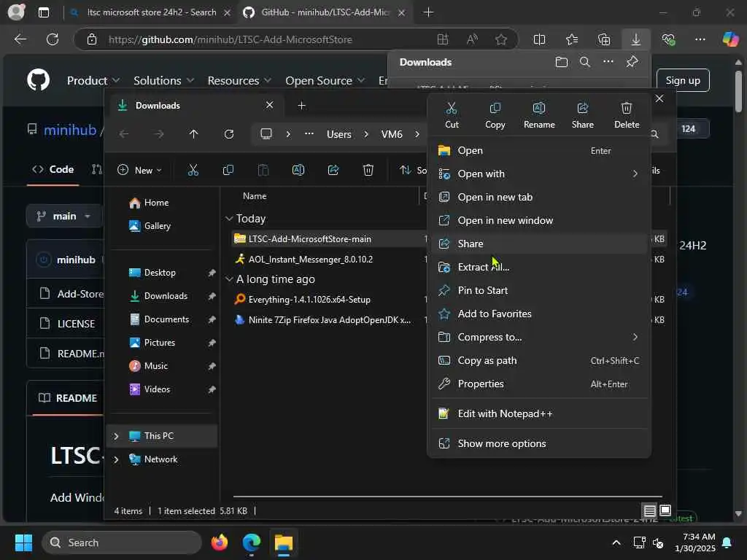Open Edge Copilot icon
This screenshot has width=747, height=560.
pyautogui.click(x=730, y=39)
